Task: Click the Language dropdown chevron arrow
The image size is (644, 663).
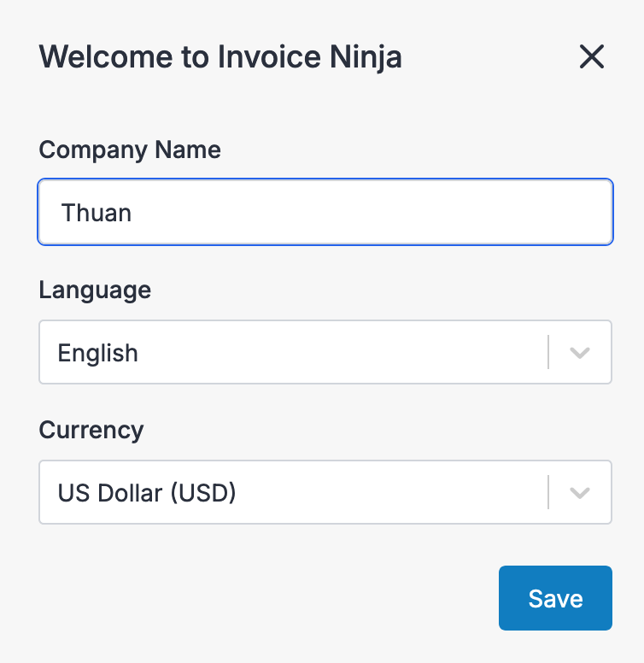Action: click(x=580, y=353)
